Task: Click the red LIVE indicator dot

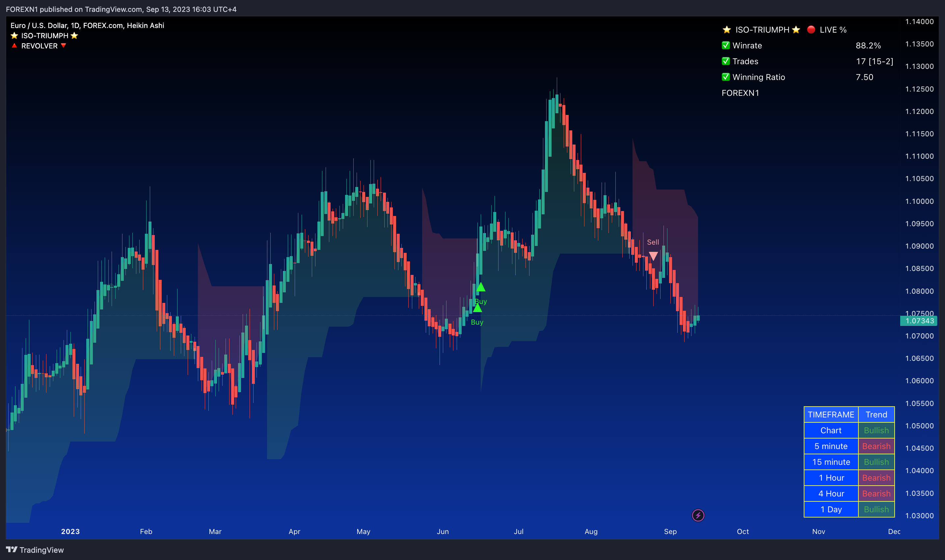Action: pyautogui.click(x=811, y=29)
